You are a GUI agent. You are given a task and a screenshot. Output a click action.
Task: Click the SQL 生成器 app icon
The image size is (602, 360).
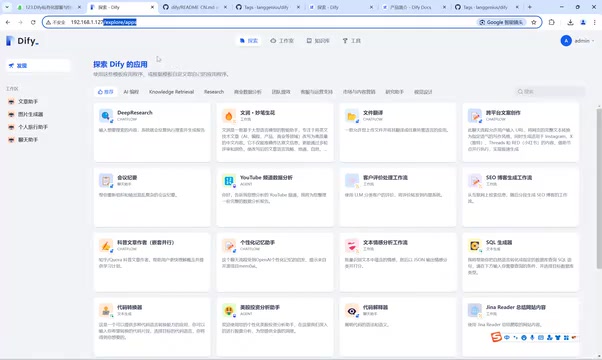point(475,245)
